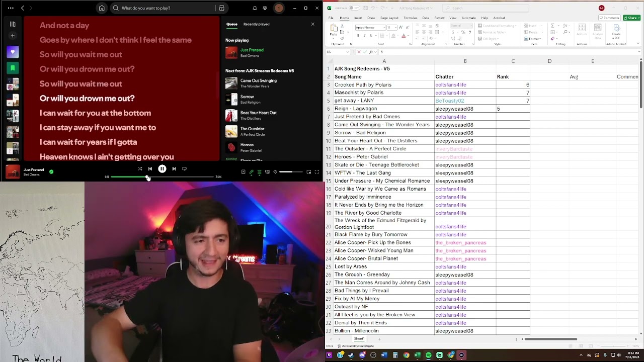Open Spotify Browse icon in search bar
The image size is (644, 362).
point(221,8)
